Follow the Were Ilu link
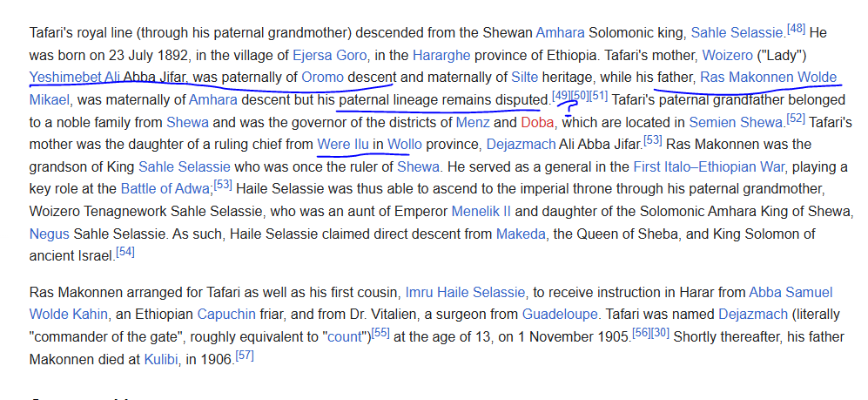 point(343,145)
